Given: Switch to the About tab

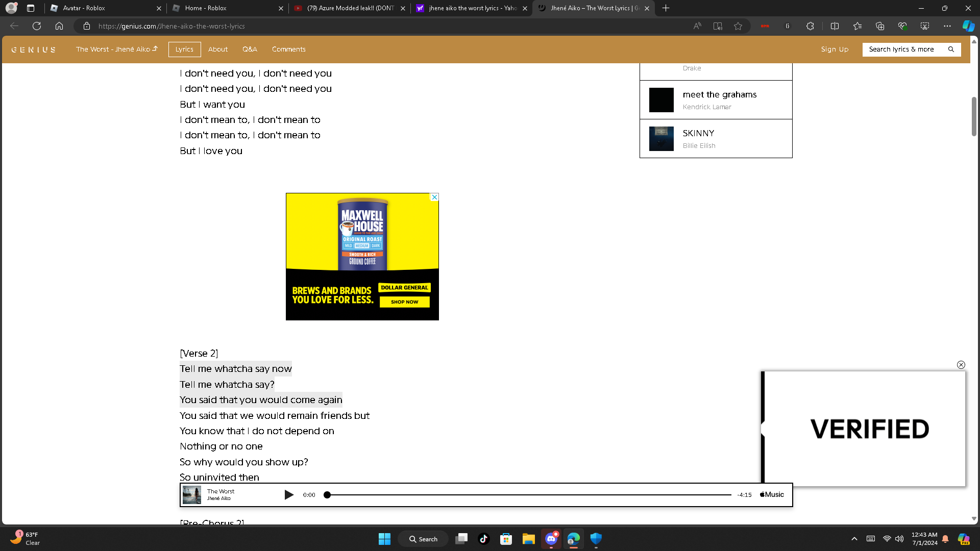Looking at the screenshot, I should [218, 49].
